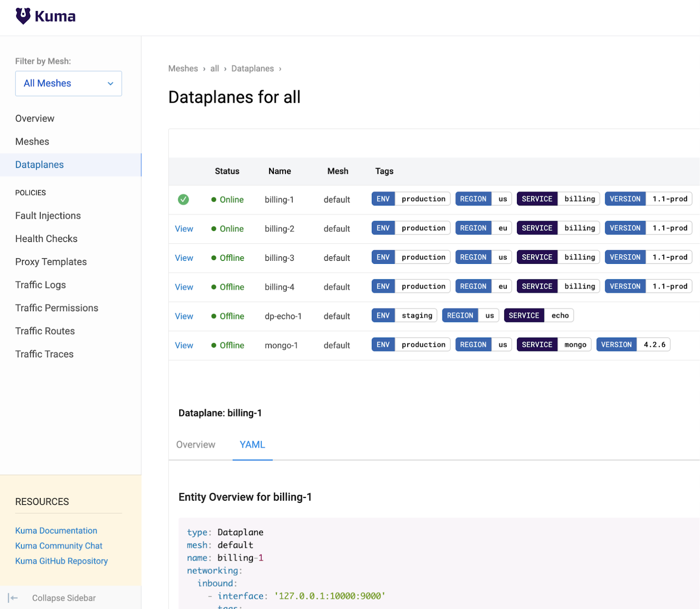
Task: Open the All Meshes filter dropdown
Action: [68, 83]
